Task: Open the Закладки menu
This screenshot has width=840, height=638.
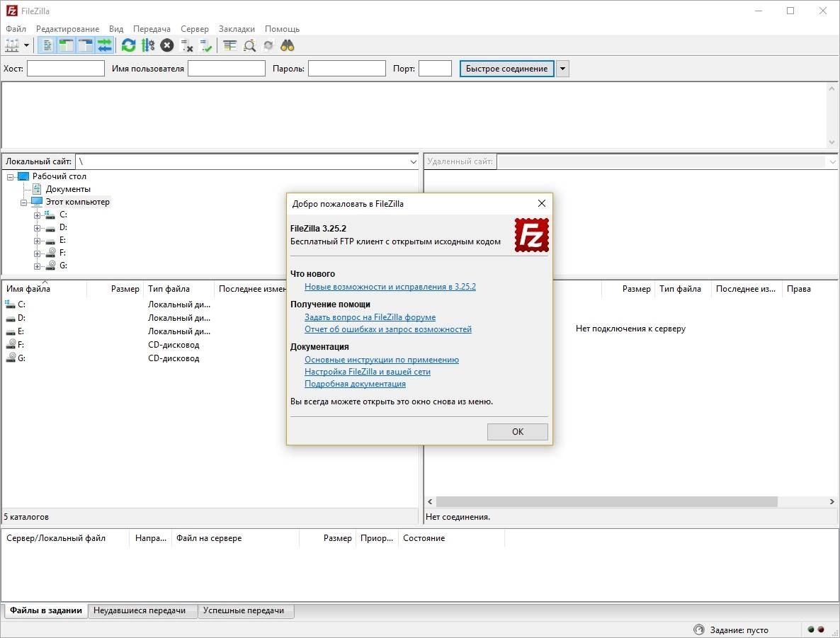Action: [x=237, y=29]
